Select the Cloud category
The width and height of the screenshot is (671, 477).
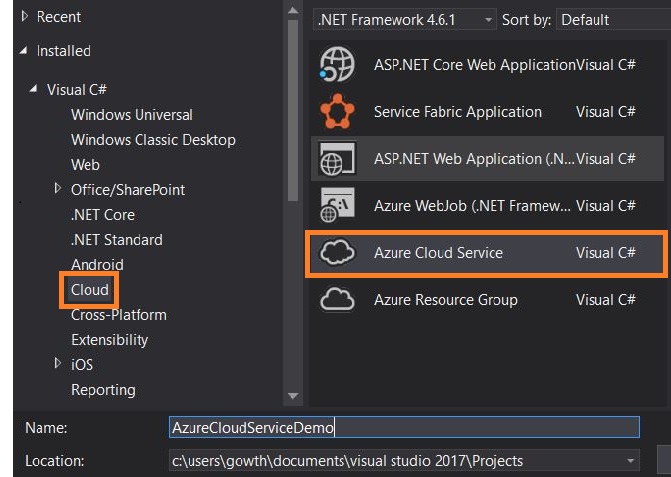[89, 290]
